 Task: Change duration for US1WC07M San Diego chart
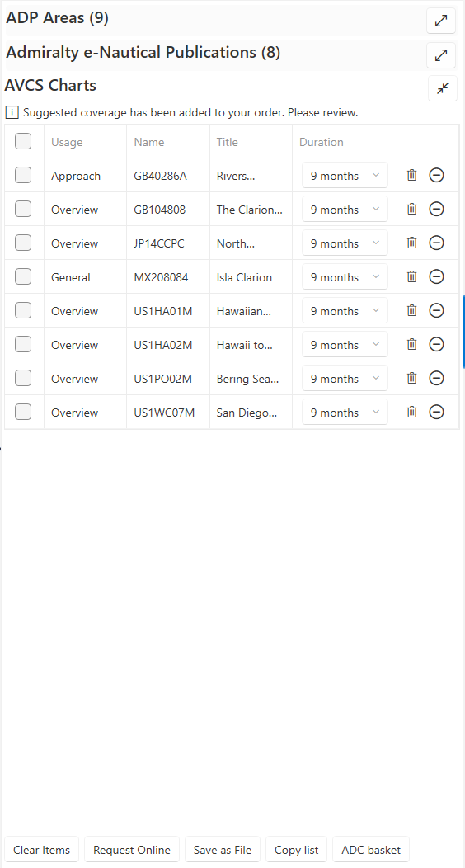pyautogui.click(x=345, y=412)
